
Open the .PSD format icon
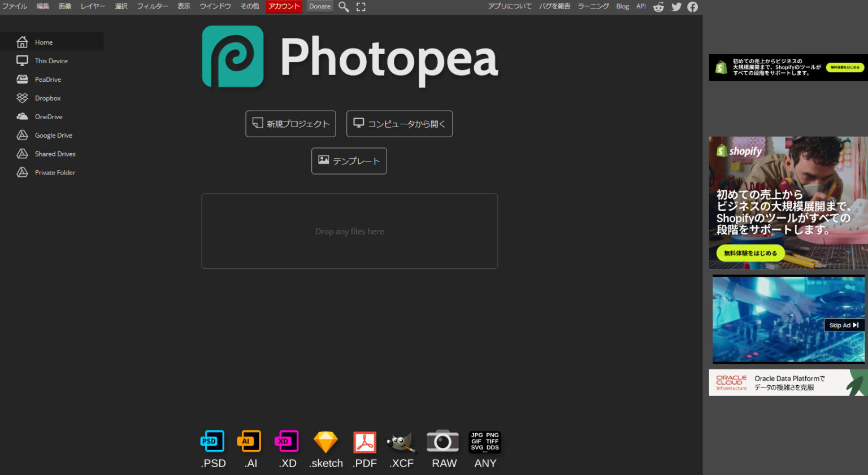(x=212, y=441)
